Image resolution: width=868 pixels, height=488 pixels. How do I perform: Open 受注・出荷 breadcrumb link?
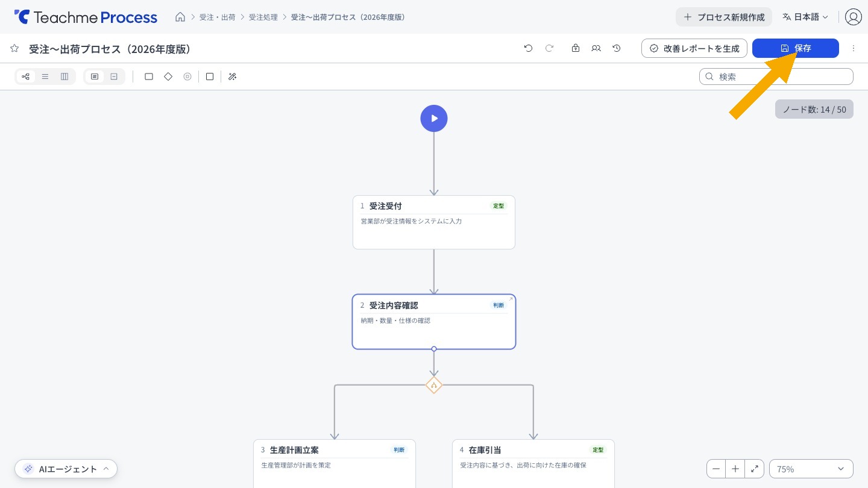(218, 17)
